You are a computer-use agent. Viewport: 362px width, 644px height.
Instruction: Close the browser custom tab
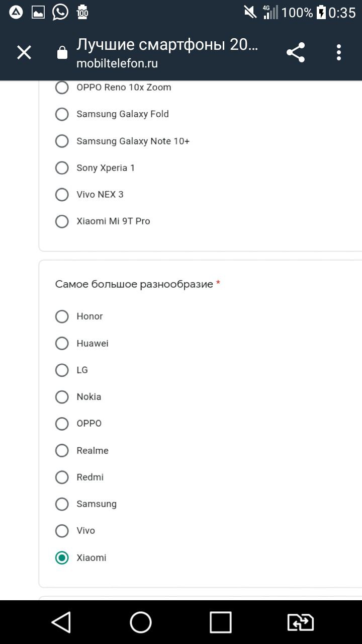tap(24, 52)
